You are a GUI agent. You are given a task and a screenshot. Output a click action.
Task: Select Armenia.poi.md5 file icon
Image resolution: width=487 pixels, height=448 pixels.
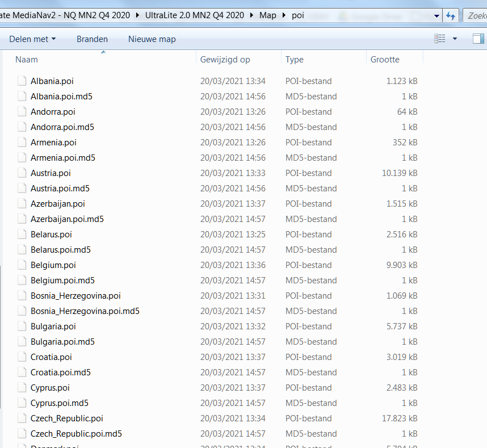coord(22,157)
